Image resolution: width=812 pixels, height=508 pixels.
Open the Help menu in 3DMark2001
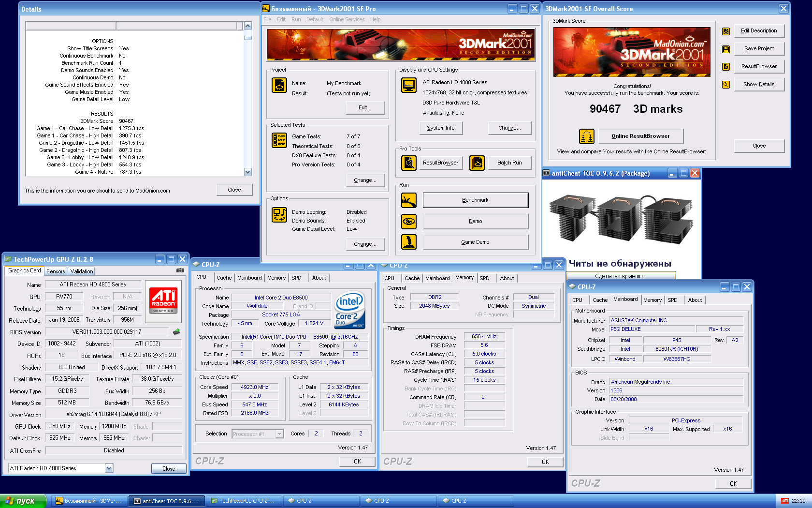[x=376, y=19]
